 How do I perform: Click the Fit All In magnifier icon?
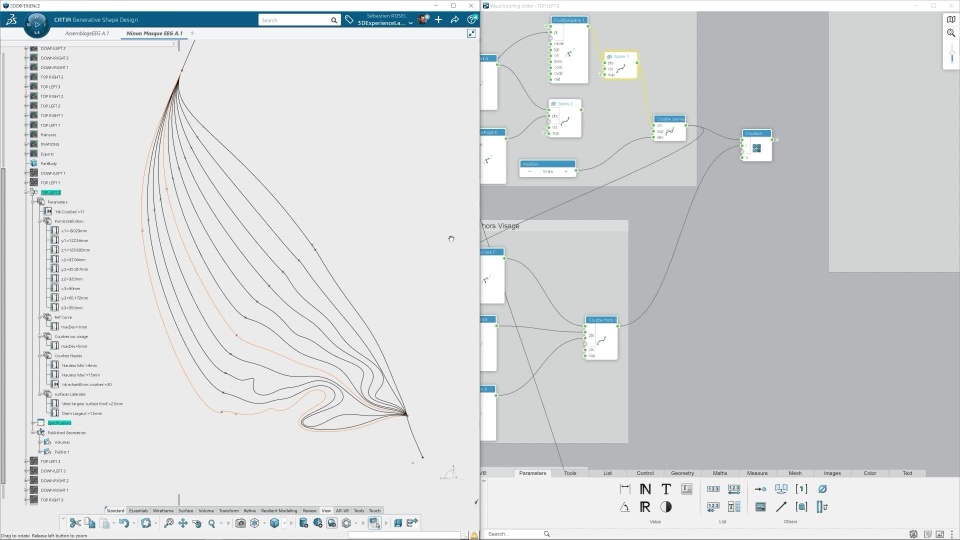168,523
